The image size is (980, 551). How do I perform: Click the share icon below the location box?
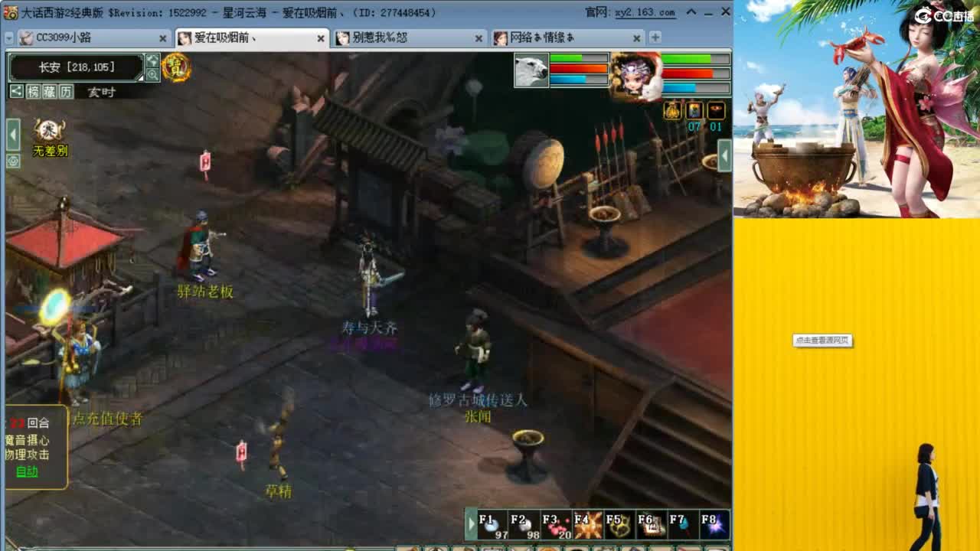[16, 92]
